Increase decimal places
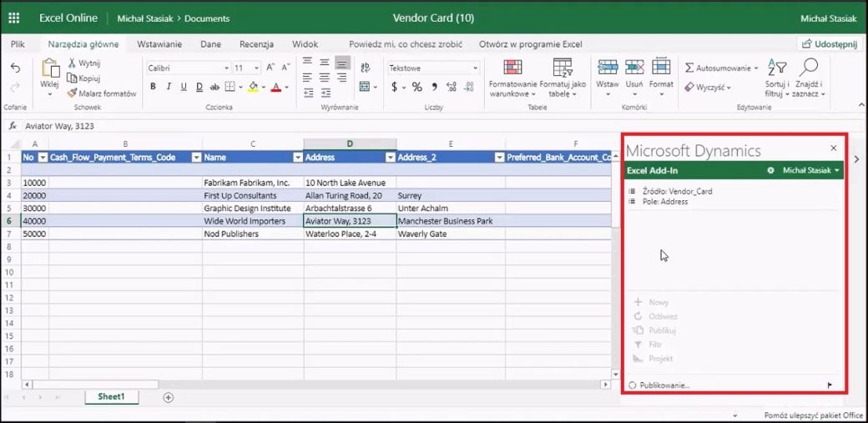This screenshot has height=423, width=868. click(x=452, y=87)
